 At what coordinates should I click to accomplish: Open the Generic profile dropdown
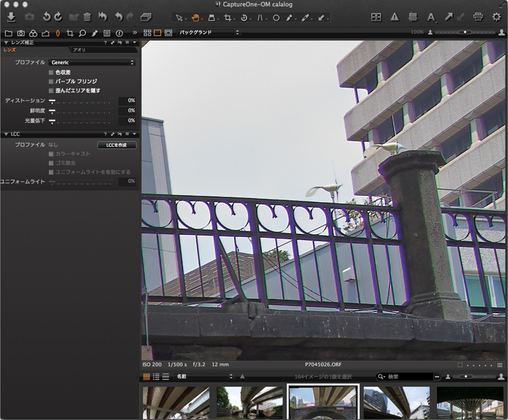pos(92,62)
